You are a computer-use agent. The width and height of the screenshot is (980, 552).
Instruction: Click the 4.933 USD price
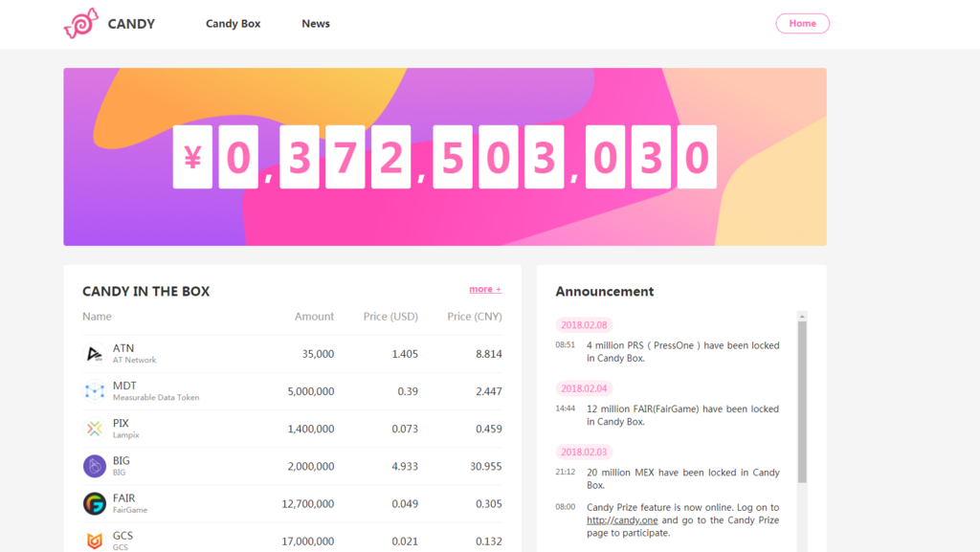point(405,467)
